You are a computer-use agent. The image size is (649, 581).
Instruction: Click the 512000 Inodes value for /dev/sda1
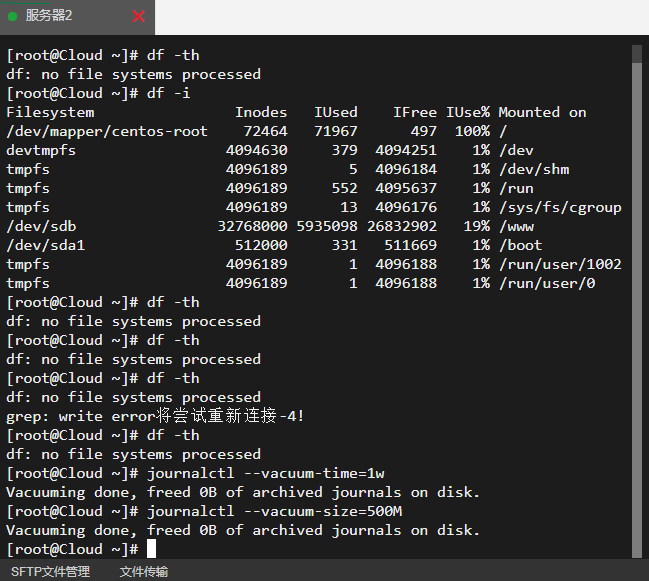coord(261,245)
